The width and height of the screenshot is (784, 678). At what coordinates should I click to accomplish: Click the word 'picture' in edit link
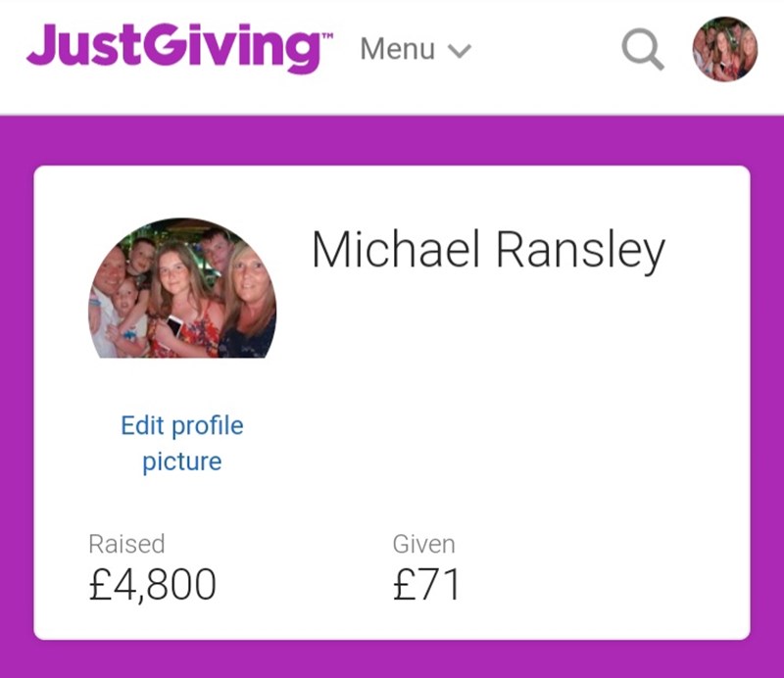(x=182, y=462)
